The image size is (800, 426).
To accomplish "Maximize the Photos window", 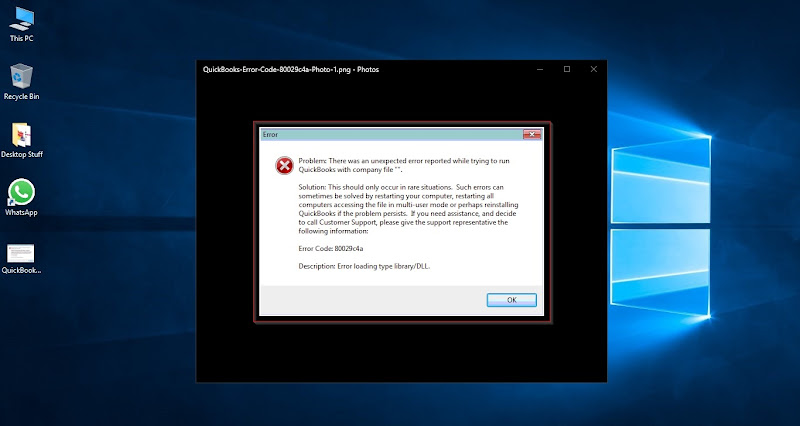I will pyautogui.click(x=567, y=69).
